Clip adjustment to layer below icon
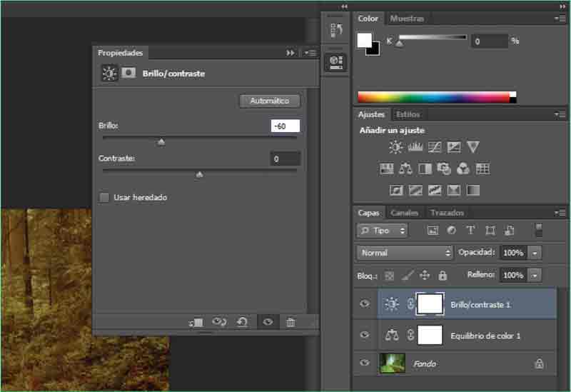Screen dimensions: 571x392 [x=196, y=322]
